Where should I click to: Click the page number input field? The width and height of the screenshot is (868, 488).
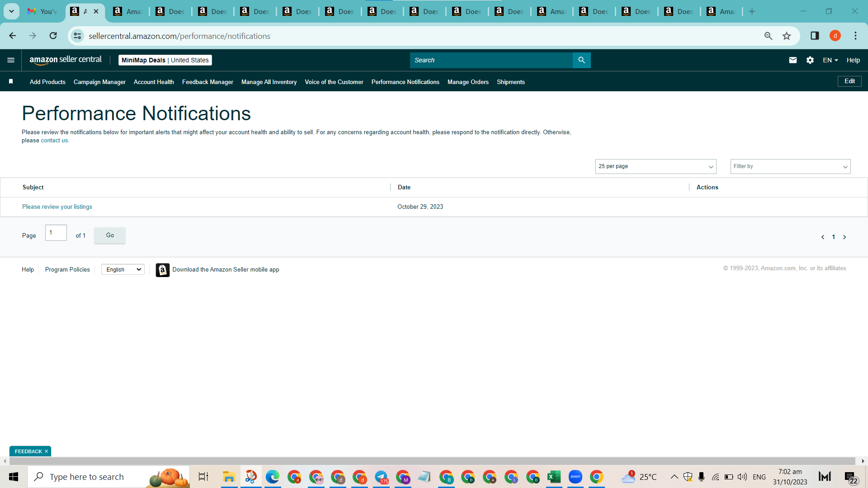coord(56,233)
